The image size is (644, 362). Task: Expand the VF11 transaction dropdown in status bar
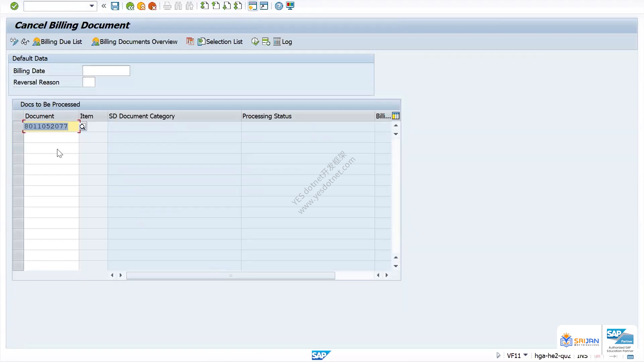(x=526, y=355)
